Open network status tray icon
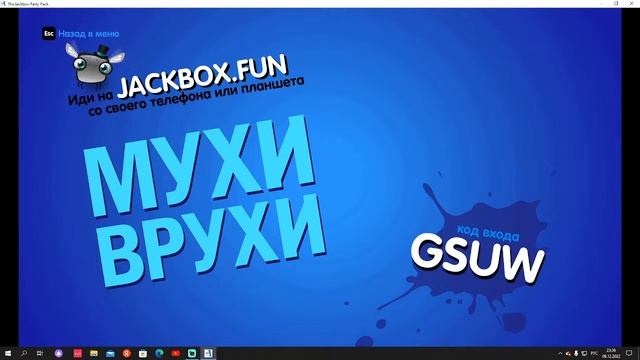This screenshot has height=360, width=640. pos(584,353)
